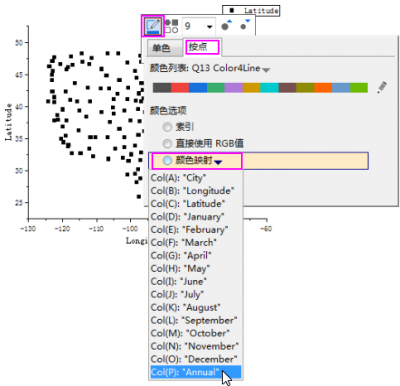Viewport: 400px width, 386px height.
Task: Select the 索引 radio option
Action: point(167,127)
